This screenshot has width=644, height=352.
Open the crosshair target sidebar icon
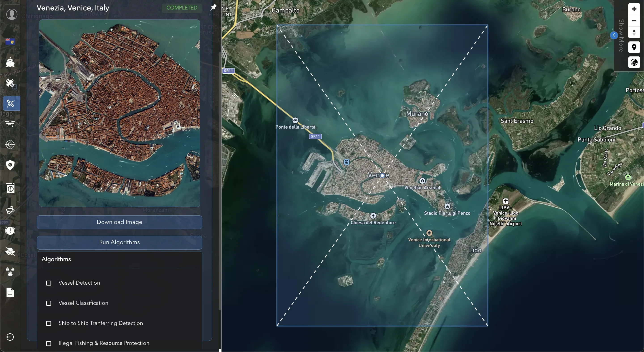(x=10, y=144)
